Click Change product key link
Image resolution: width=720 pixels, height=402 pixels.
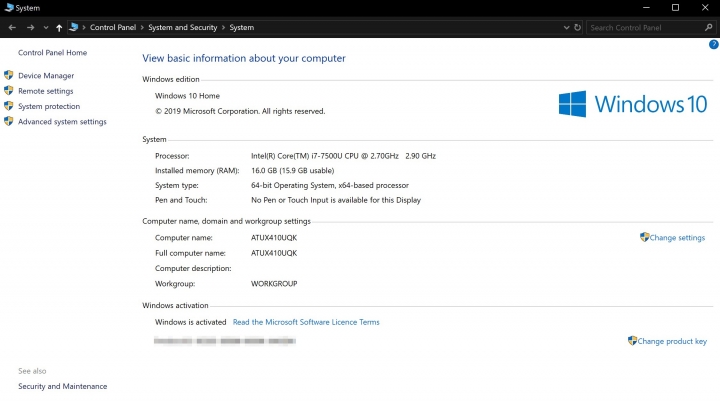[672, 341]
